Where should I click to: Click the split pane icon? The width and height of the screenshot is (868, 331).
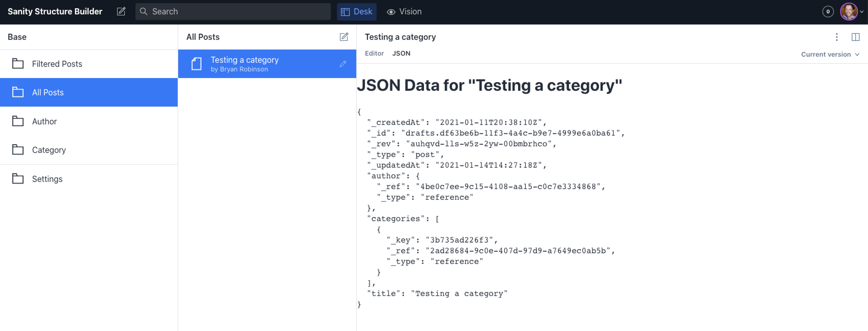855,37
